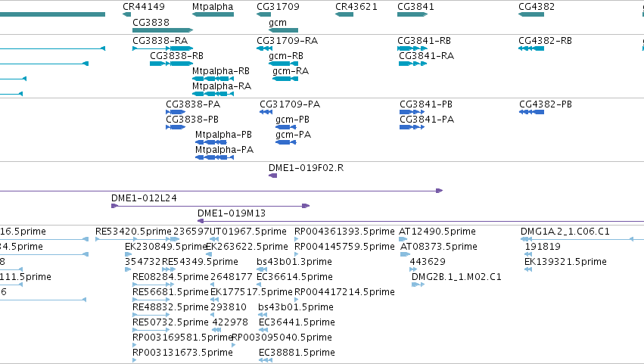Select EST AT12490.5prime
The width and height of the screenshot is (644, 364).
click(x=437, y=232)
